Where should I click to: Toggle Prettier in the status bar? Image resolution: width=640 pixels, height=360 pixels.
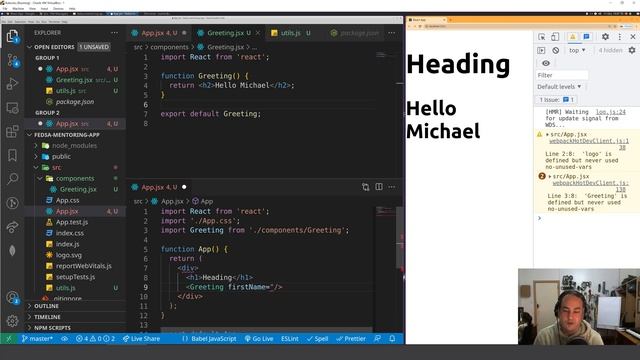pyautogui.click(x=351, y=338)
